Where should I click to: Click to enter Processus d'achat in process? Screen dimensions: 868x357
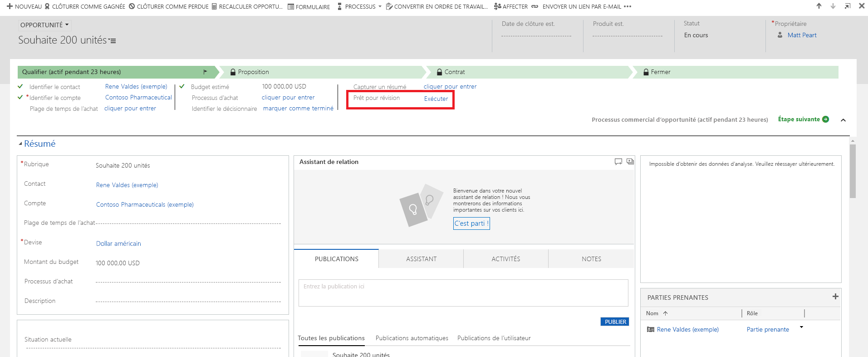[288, 97]
